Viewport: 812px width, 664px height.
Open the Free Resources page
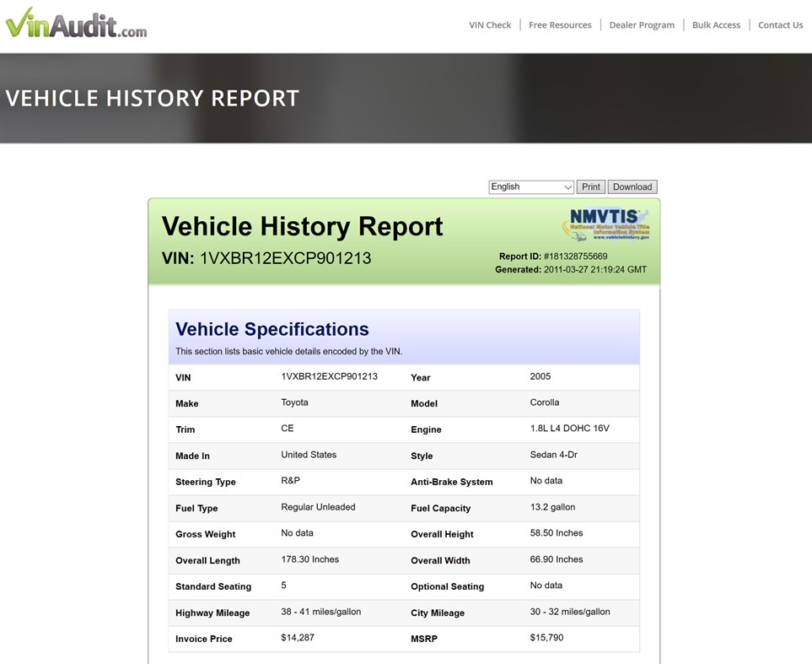click(x=560, y=25)
